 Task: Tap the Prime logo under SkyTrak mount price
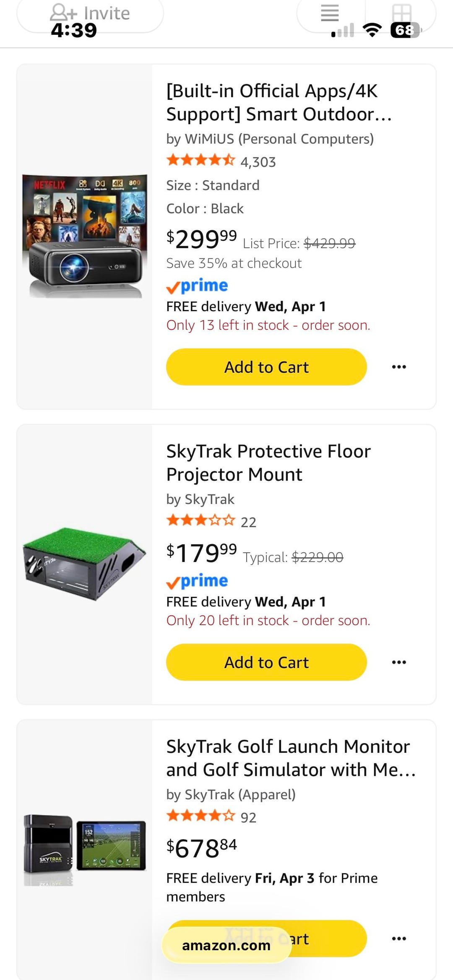click(197, 581)
